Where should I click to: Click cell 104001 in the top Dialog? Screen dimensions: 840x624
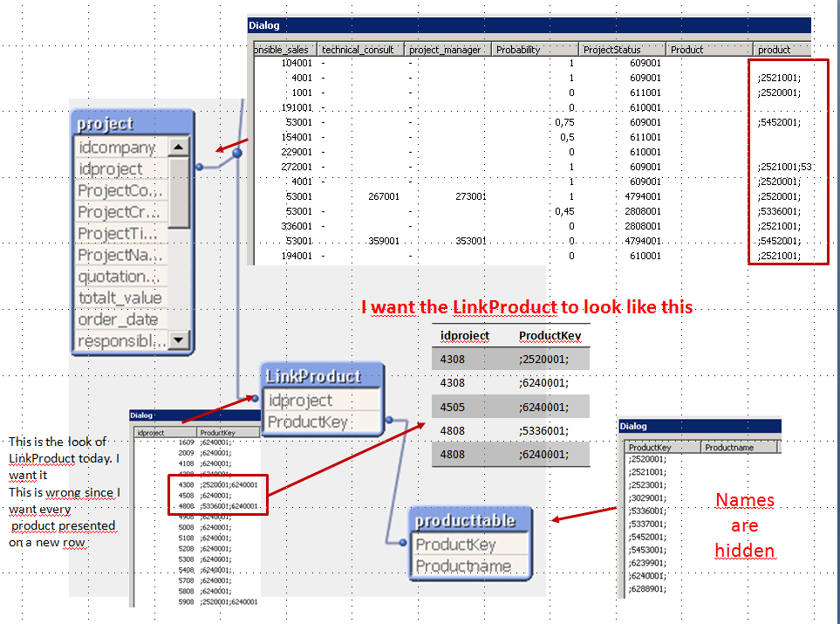click(297, 63)
